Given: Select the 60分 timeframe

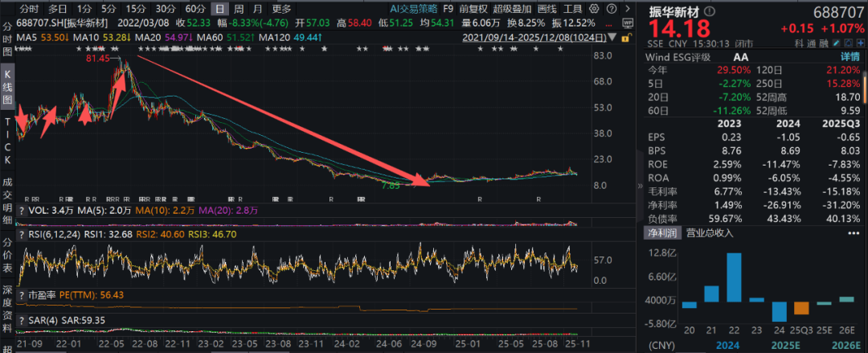Looking at the screenshot, I should click(x=196, y=9).
